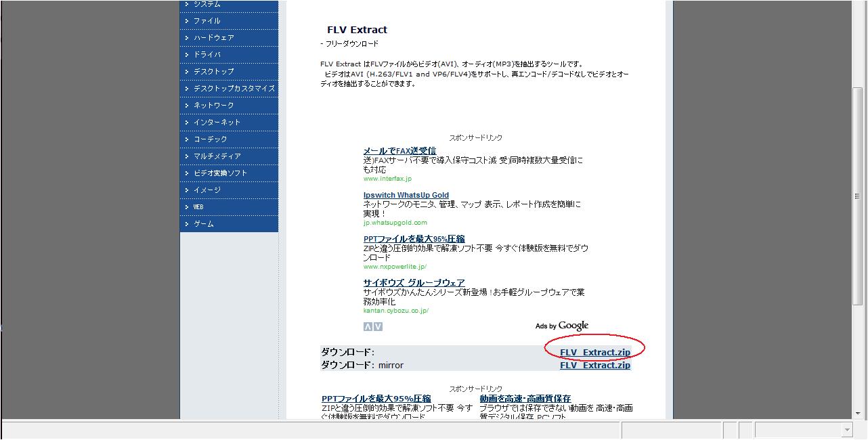The height and width of the screenshot is (440, 868).
Task: Open the メールでFAX送受信 ad link
Action: click(399, 151)
